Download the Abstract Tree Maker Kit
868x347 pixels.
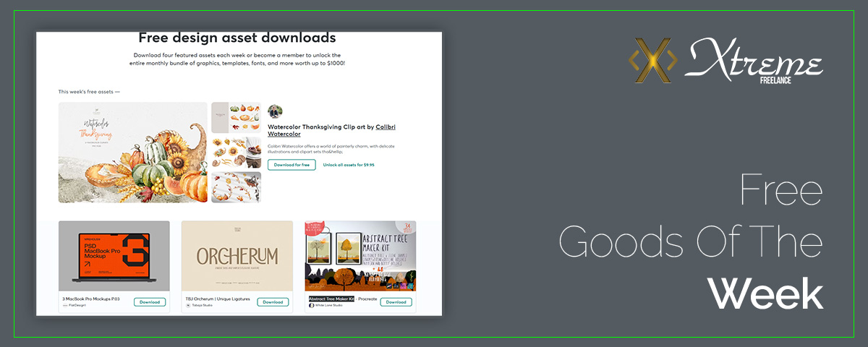coord(396,302)
